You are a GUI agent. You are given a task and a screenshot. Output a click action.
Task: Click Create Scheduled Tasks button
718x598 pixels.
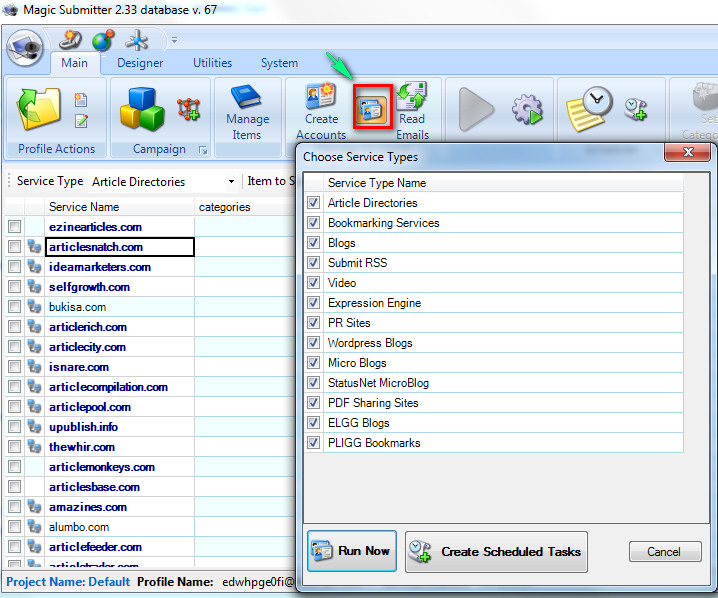tap(496, 552)
